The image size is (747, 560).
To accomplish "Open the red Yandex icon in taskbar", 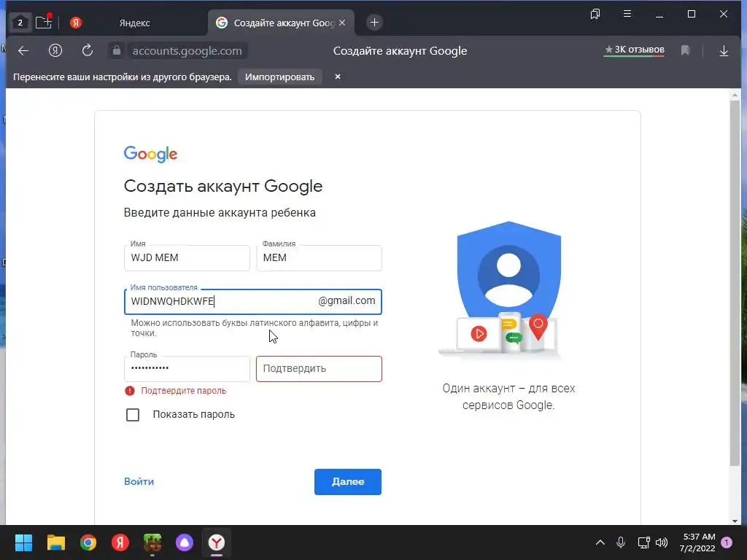I will (120, 542).
